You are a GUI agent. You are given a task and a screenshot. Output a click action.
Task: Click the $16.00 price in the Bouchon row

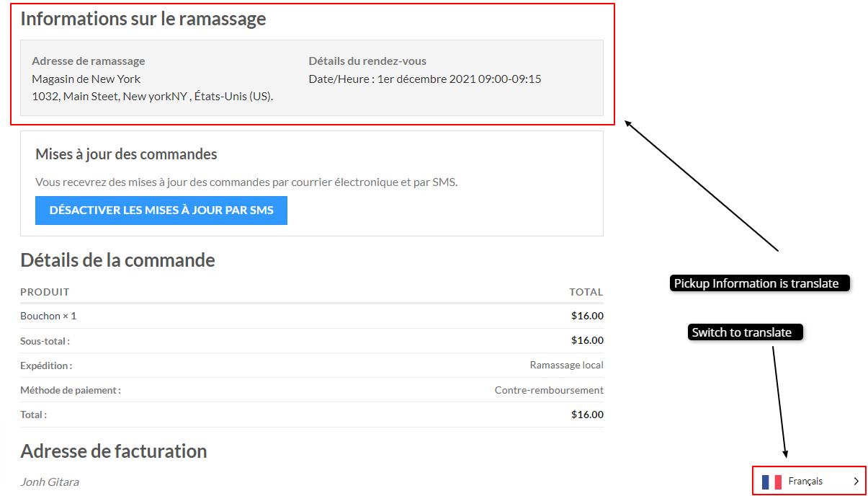click(x=587, y=316)
